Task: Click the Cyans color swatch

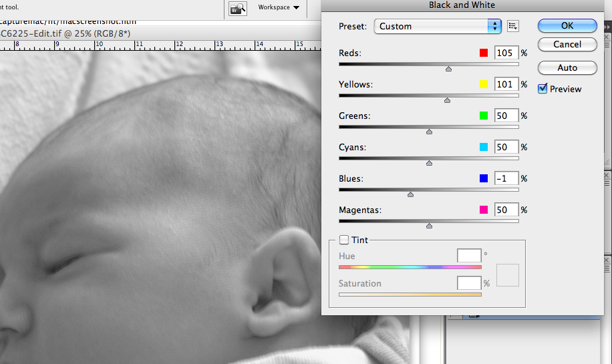Action: 484,147
